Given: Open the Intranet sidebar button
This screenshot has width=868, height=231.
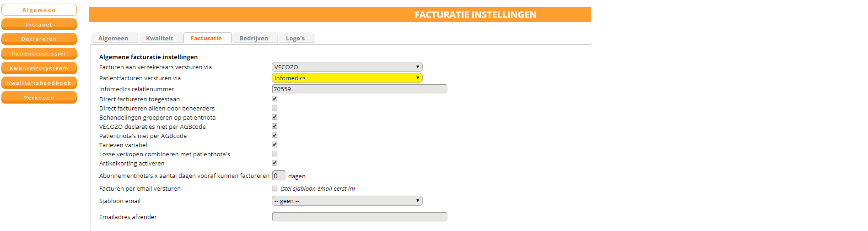Looking at the screenshot, I should 39,25.
